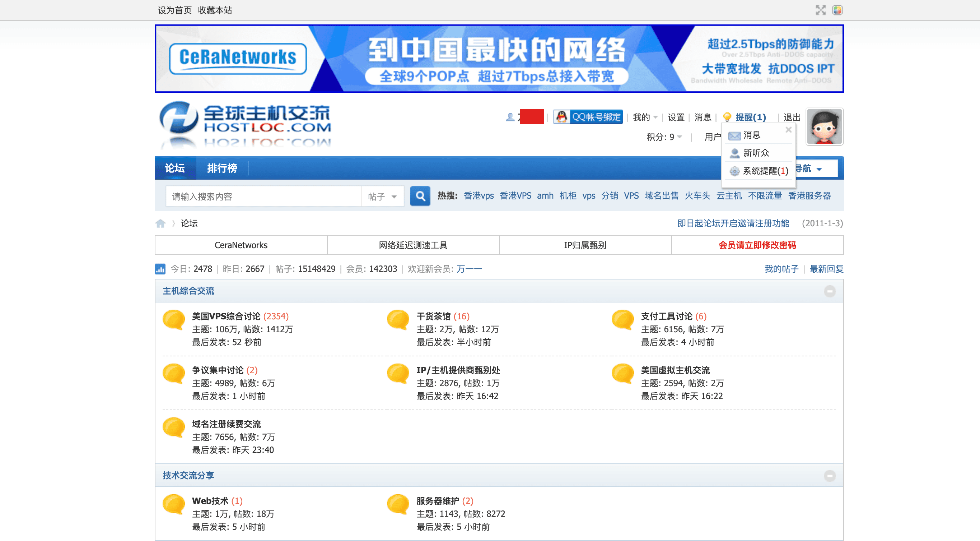Expand the 我的 dropdown menu

645,117
